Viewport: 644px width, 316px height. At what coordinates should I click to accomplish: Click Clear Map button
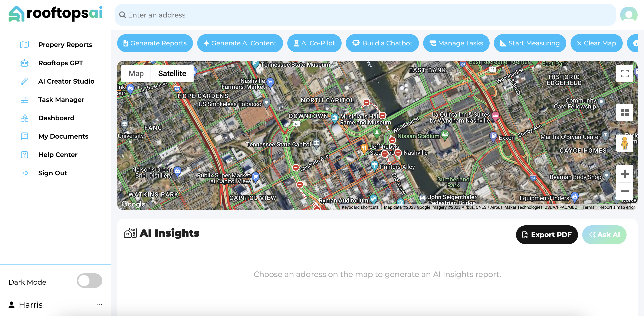click(597, 43)
